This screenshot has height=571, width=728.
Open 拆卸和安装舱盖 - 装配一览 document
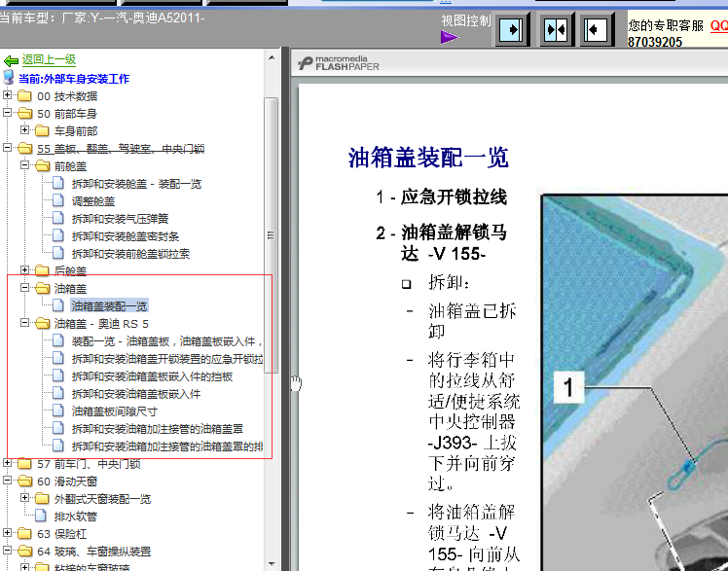coord(136,184)
